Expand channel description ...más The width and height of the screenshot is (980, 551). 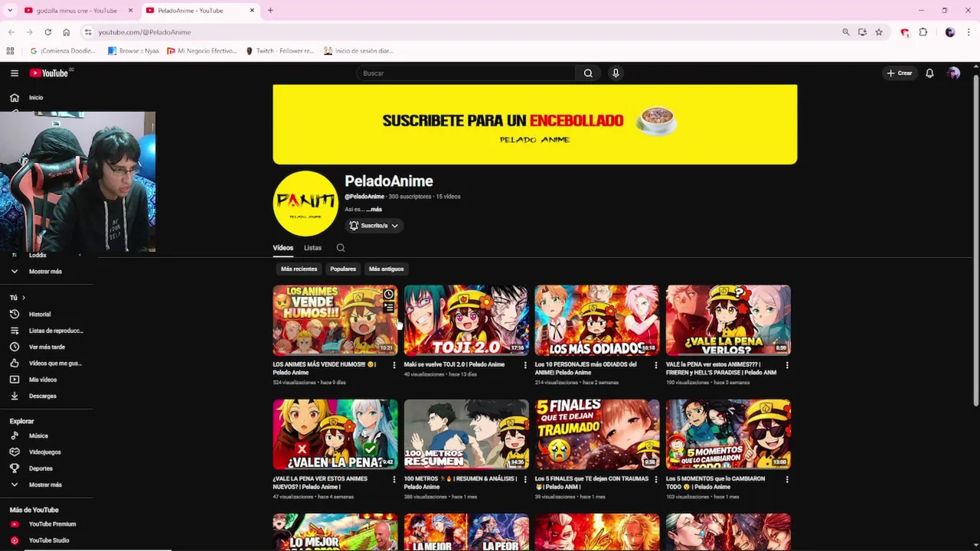(x=374, y=210)
